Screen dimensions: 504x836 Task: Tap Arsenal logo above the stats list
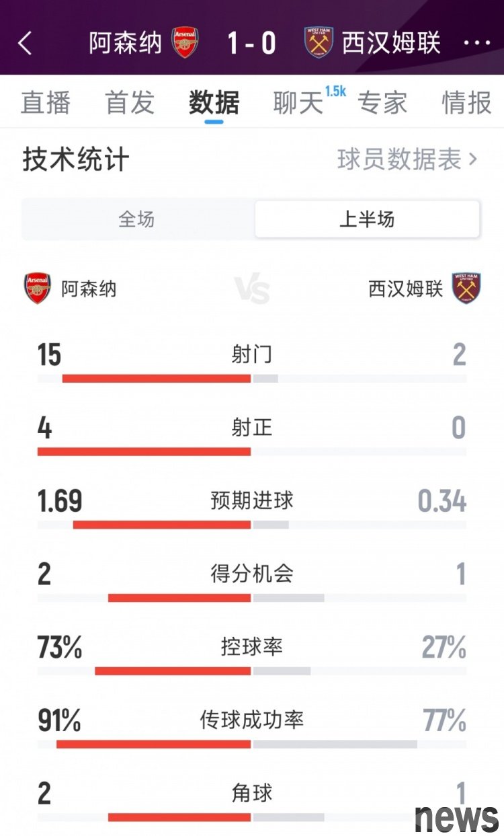pos(38,288)
